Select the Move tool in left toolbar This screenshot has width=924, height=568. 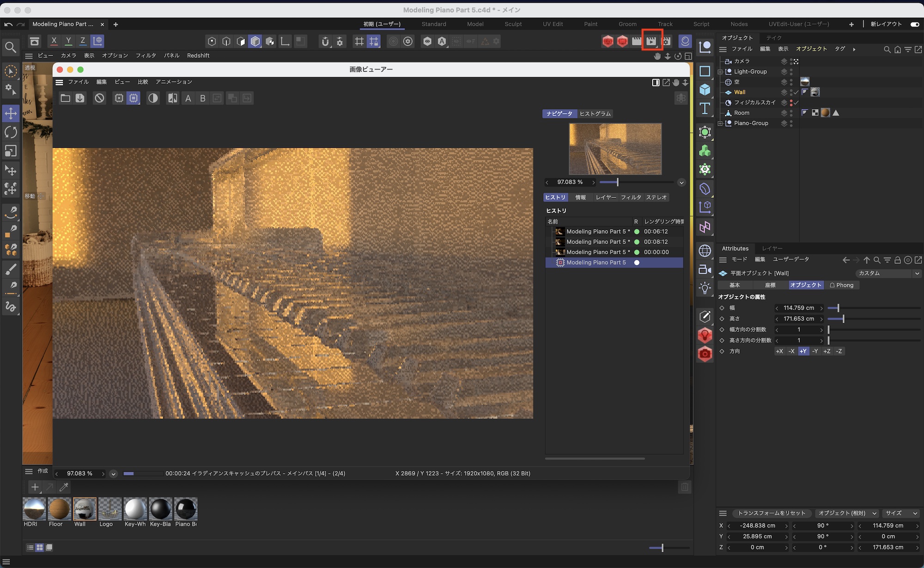point(11,113)
